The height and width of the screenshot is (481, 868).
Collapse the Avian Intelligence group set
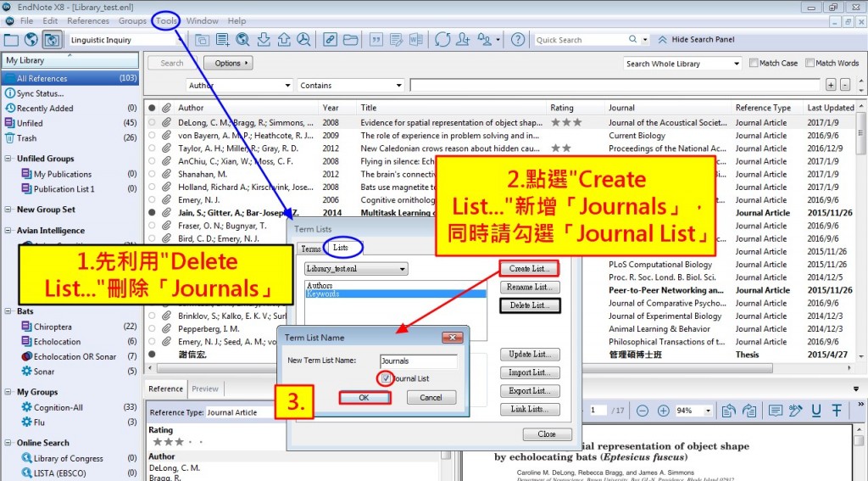point(8,231)
